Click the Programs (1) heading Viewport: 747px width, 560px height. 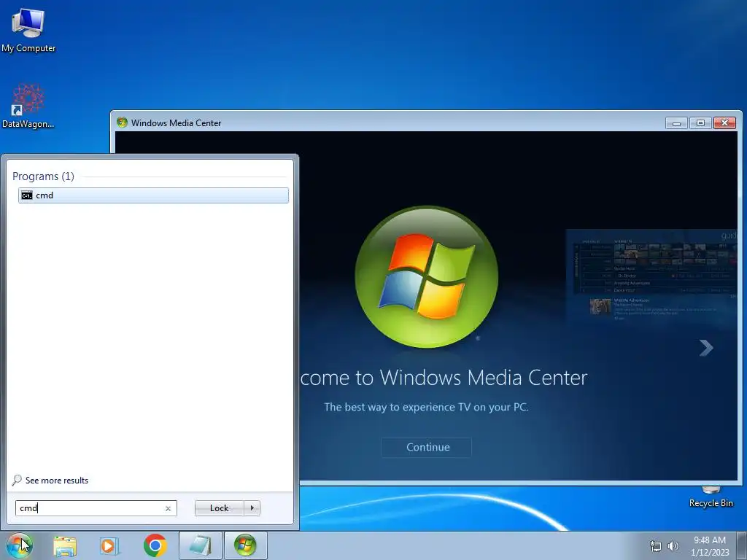[43, 176]
